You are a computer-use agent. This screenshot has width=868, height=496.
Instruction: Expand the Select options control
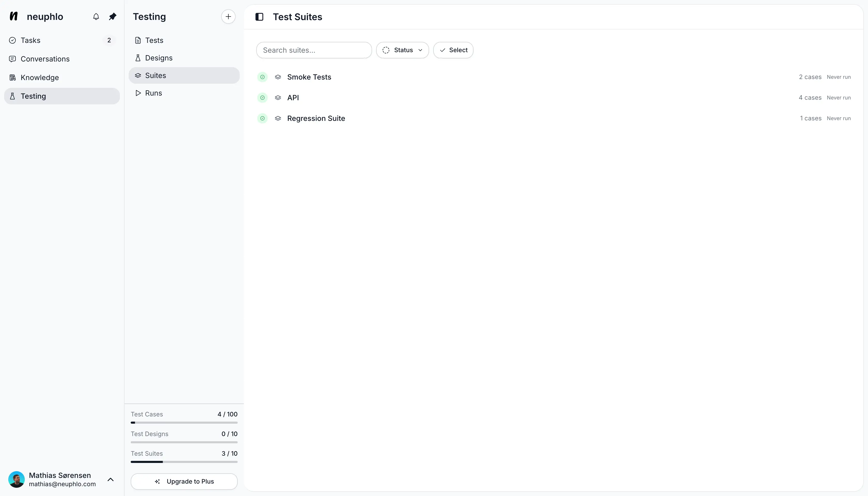point(453,50)
